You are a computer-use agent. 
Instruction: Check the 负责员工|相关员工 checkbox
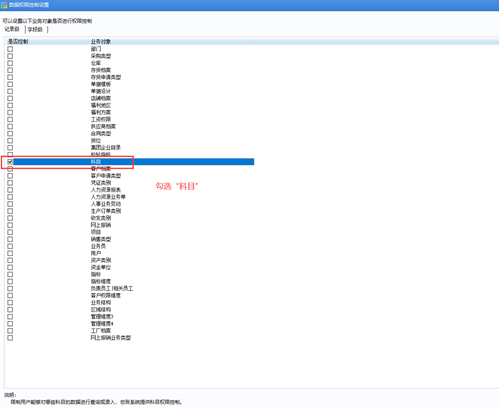point(10,289)
